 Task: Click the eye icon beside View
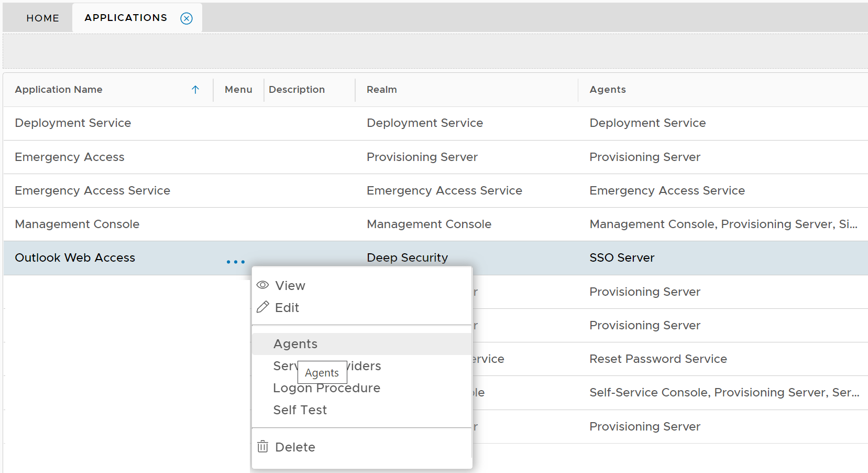pyautogui.click(x=262, y=285)
